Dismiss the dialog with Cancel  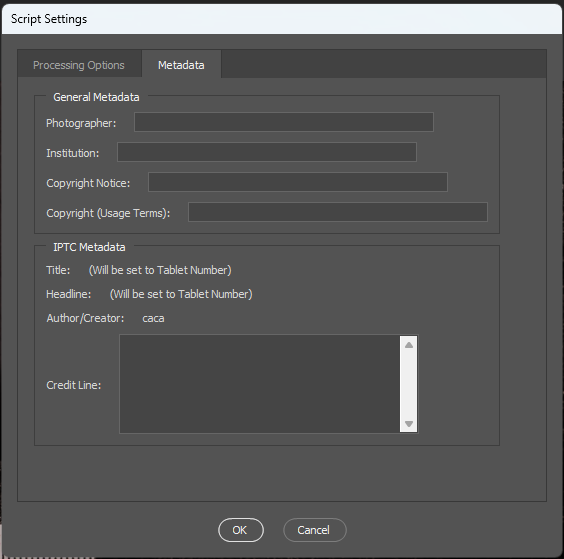315,530
